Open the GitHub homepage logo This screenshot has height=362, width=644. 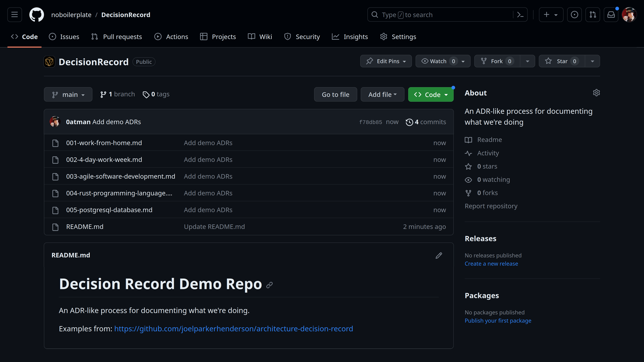37,15
